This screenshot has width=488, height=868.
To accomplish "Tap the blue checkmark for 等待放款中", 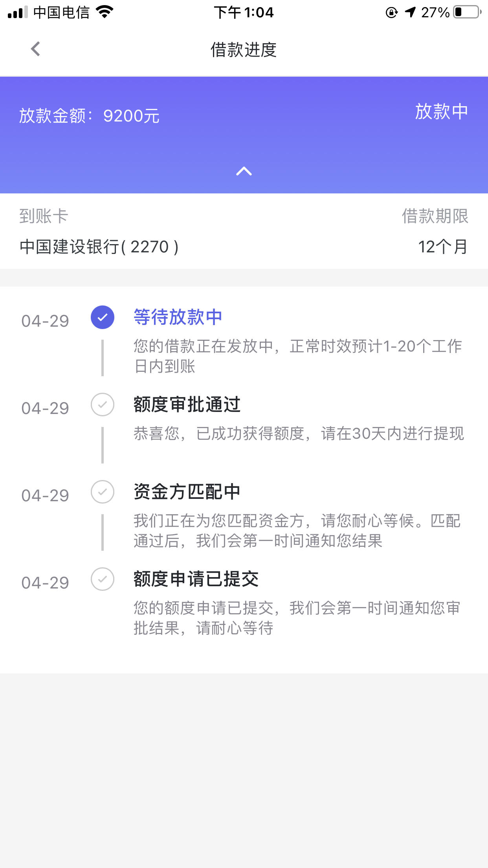I will tap(103, 317).
